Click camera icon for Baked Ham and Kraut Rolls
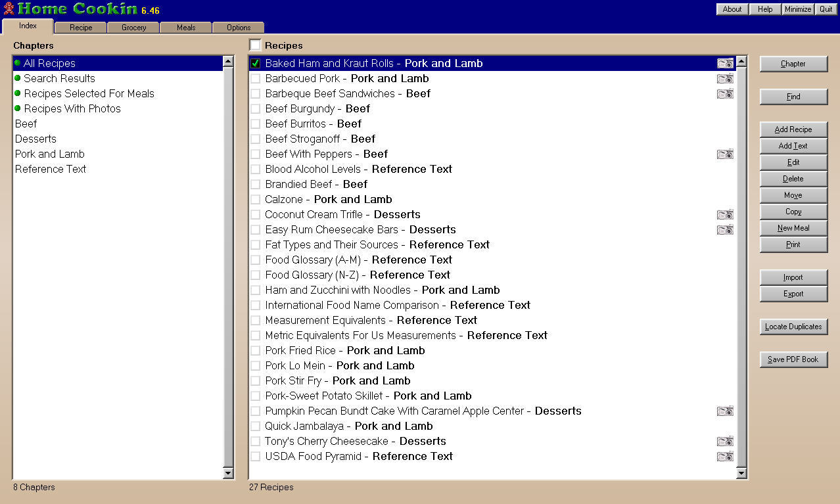Screen dimensions: 840x504 click(x=725, y=64)
